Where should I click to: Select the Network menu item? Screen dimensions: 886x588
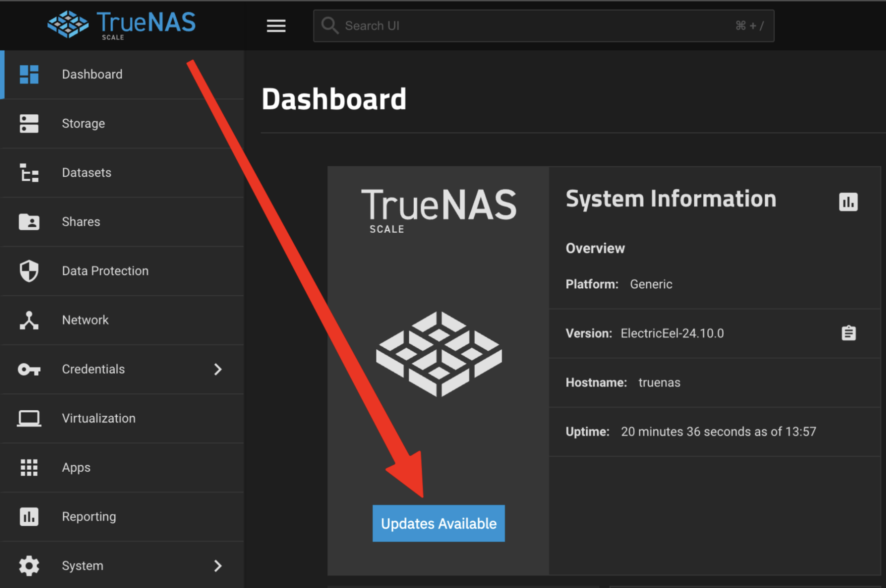coord(85,320)
